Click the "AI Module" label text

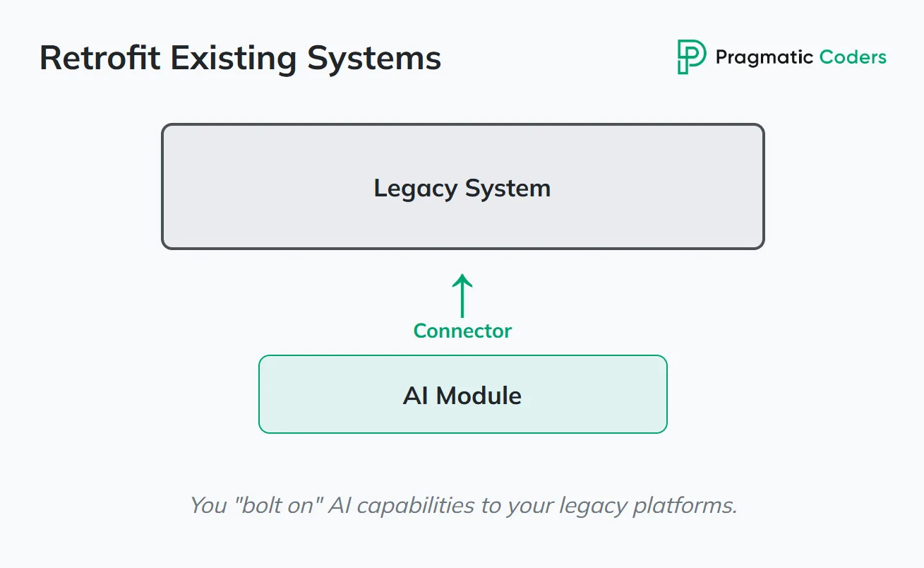(462, 395)
